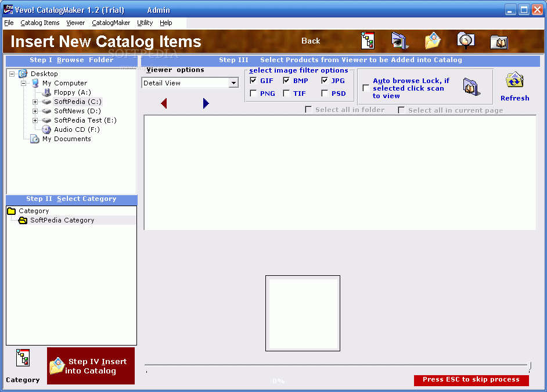Open the magnifier search icon in header
547x392 pixels.
pos(466,41)
